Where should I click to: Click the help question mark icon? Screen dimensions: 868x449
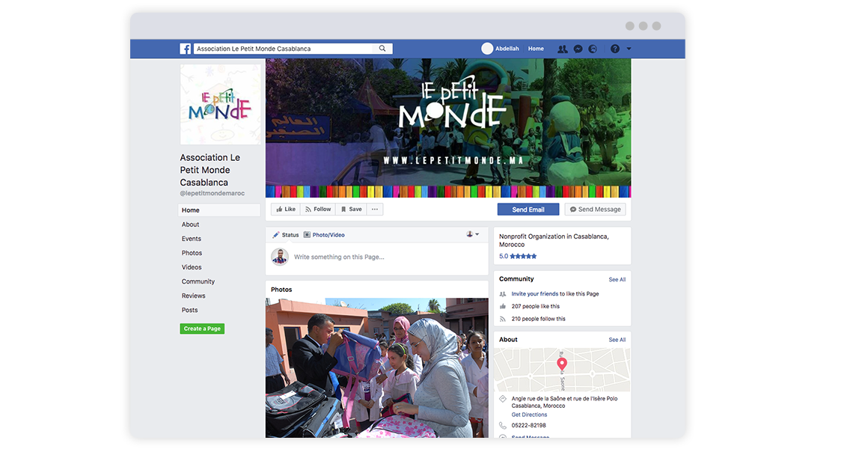(615, 49)
